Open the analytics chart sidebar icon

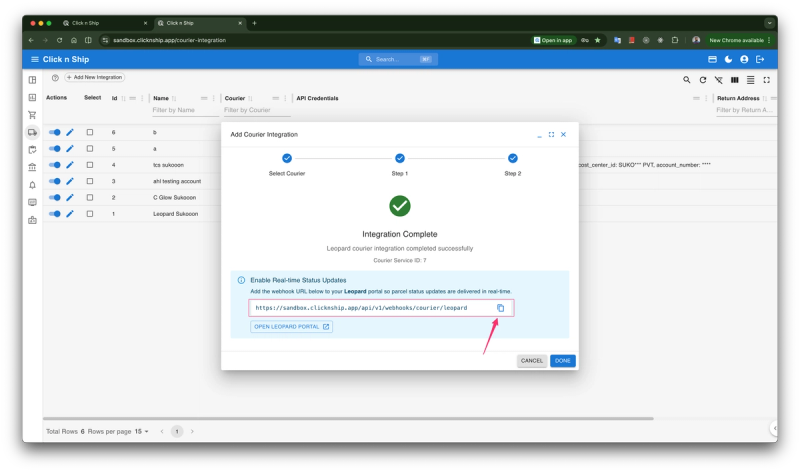click(32, 97)
